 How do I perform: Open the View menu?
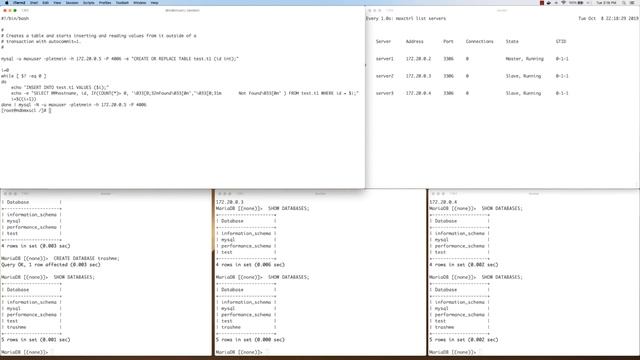point(57,2)
